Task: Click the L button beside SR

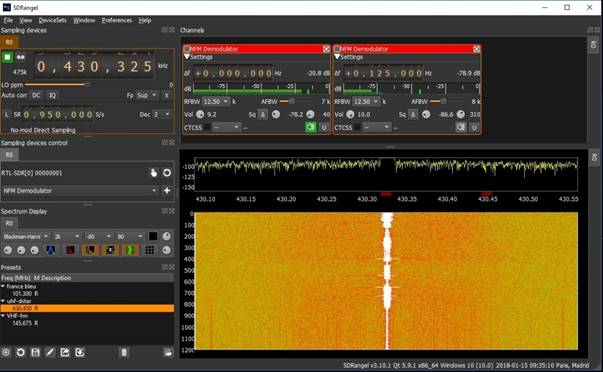Action: 7,114
